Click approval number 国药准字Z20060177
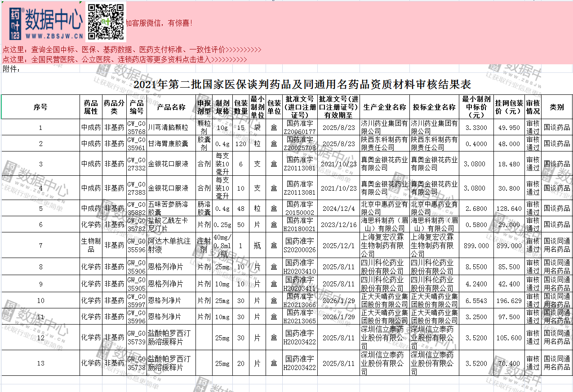 pos(300,127)
